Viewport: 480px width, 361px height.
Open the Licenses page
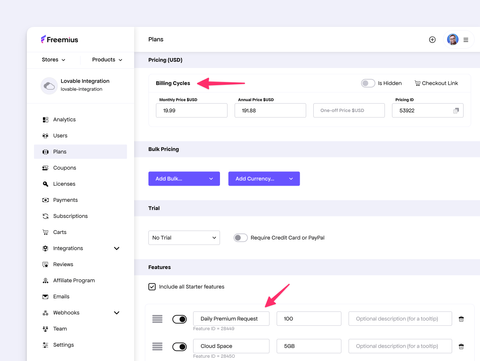(x=64, y=184)
